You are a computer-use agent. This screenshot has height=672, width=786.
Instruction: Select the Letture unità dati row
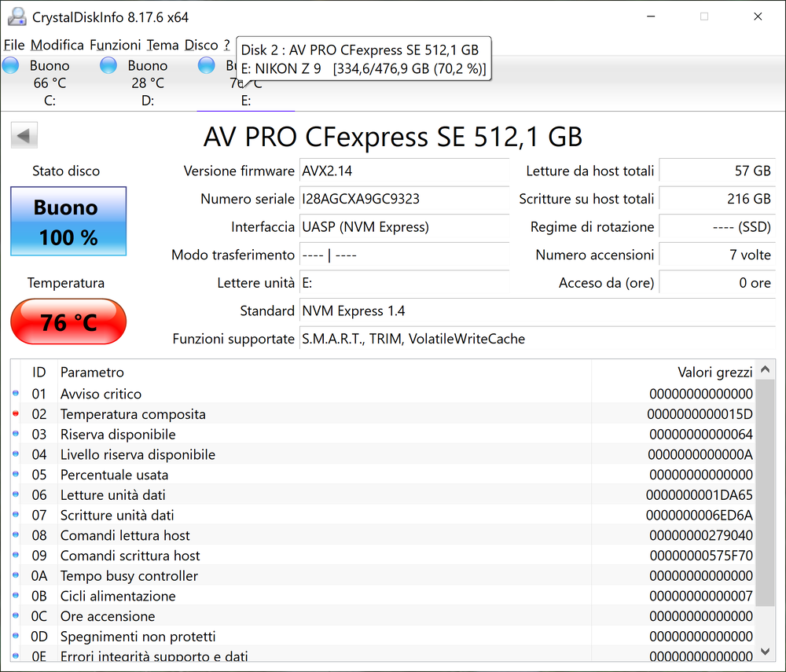383,495
